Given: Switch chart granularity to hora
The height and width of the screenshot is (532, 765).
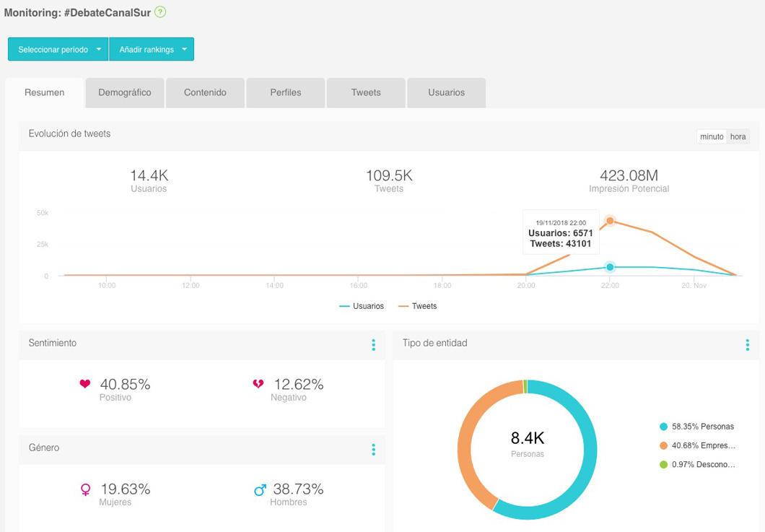Looking at the screenshot, I should pos(738,136).
